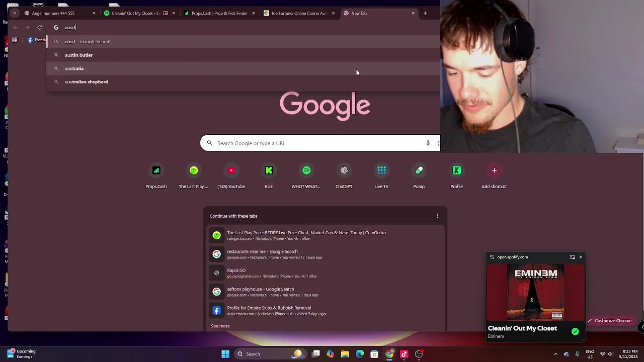
Task: Return Spotify mini player to its tab
Action: pos(572,257)
